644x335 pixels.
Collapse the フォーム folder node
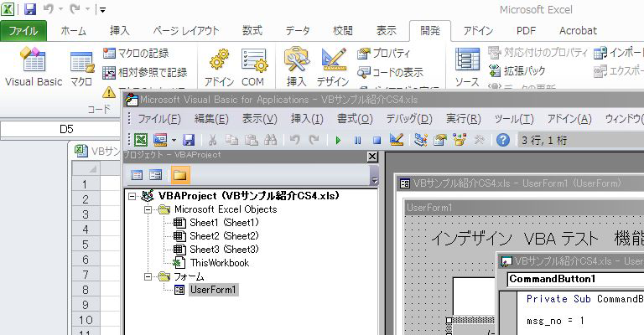click(x=148, y=276)
